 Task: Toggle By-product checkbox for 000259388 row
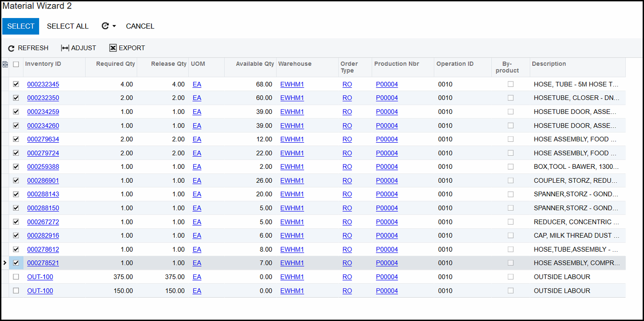[510, 167]
